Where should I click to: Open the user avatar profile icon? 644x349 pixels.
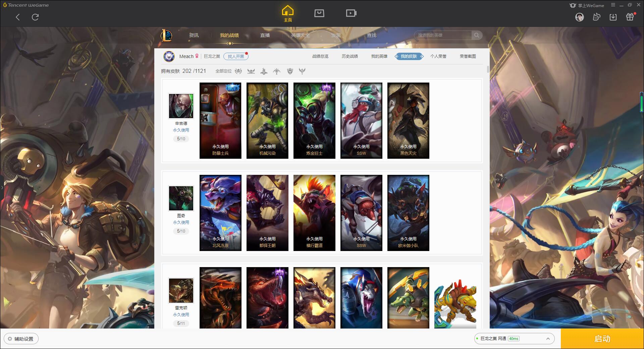click(579, 17)
